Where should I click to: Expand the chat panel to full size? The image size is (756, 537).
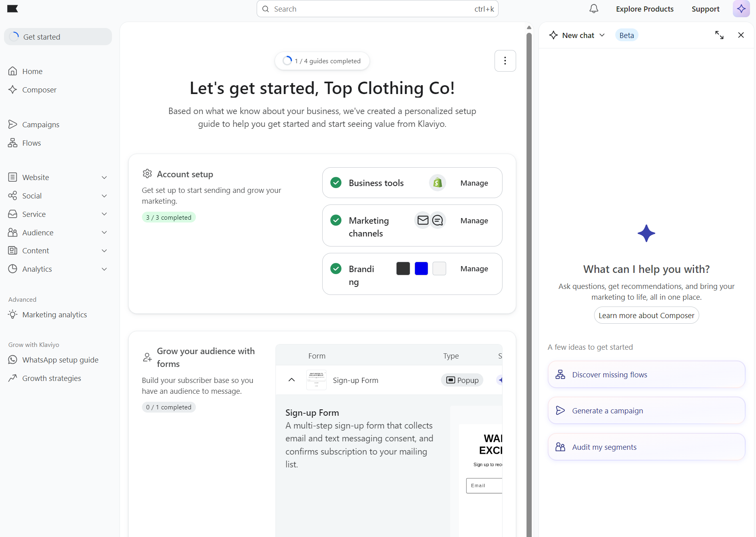719,35
